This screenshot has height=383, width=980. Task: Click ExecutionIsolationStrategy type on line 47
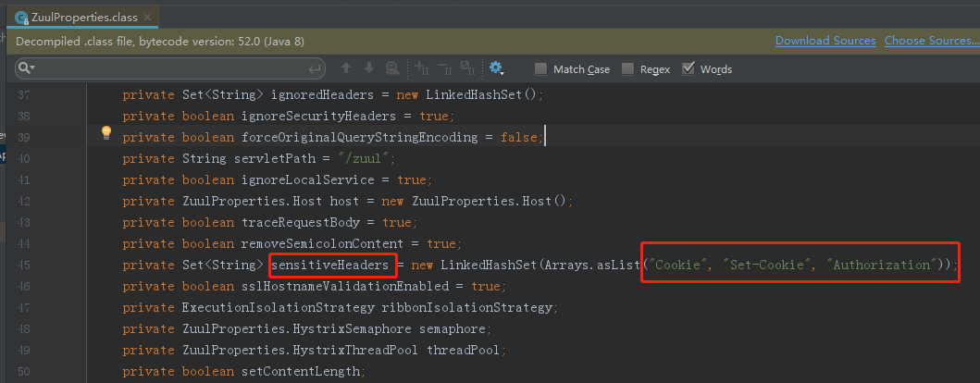point(279,307)
